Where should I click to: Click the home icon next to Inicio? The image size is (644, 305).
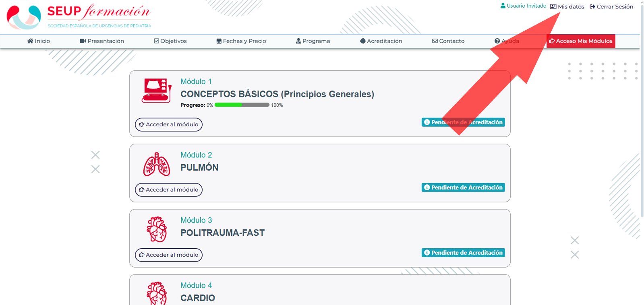(x=30, y=41)
